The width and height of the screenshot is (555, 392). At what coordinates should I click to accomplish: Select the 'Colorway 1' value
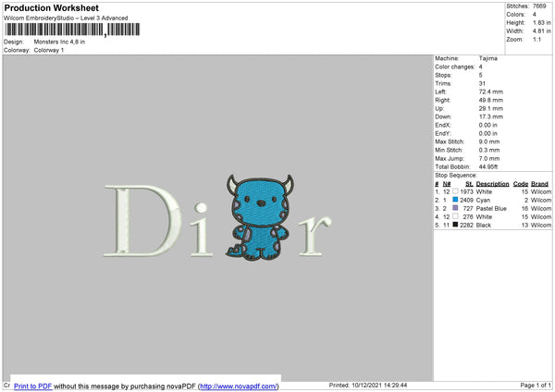click(49, 50)
